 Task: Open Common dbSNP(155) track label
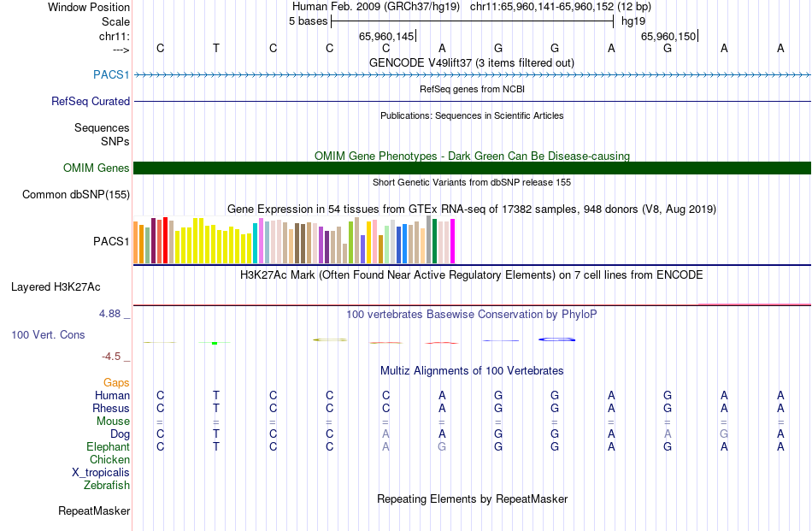[x=75, y=195]
